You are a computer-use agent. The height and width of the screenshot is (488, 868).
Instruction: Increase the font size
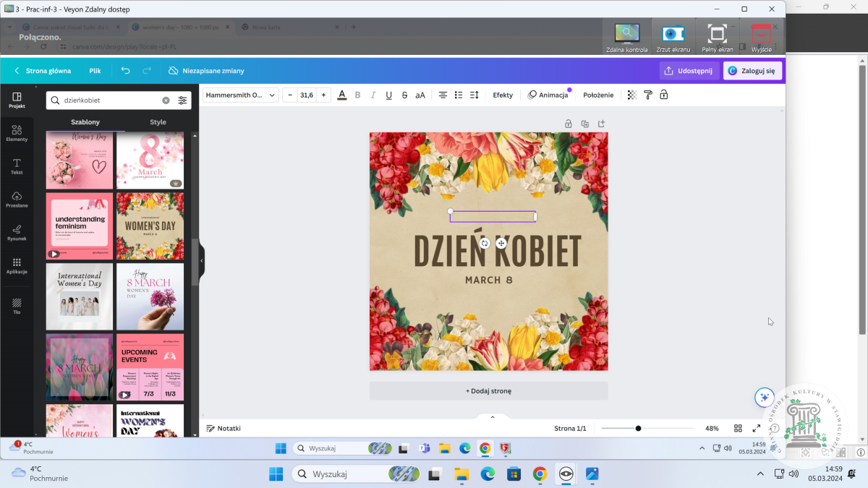pyautogui.click(x=323, y=95)
